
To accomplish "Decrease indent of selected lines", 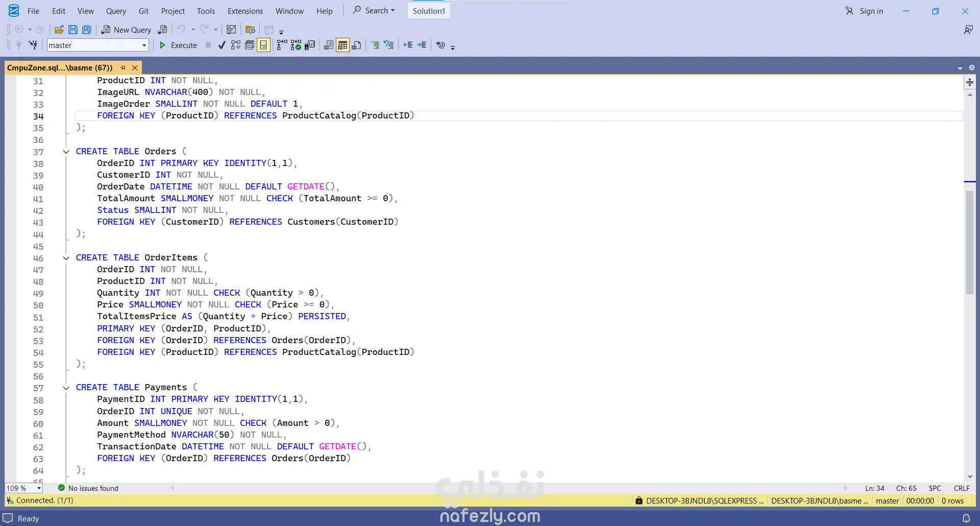I will pyautogui.click(x=408, y=45).
